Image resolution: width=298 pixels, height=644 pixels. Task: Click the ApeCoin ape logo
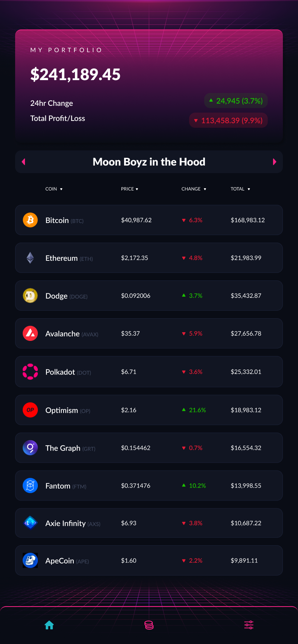pyautogui.click(x=30, y=560)
